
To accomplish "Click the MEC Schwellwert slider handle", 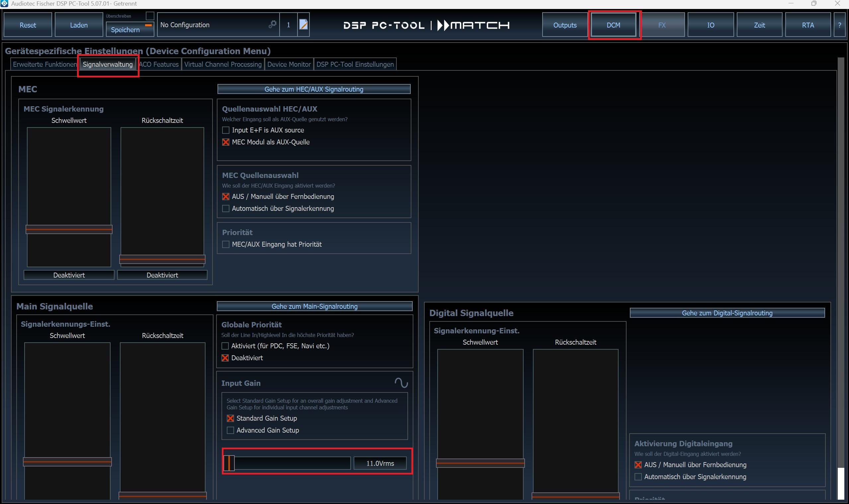I will click(x=69, y=229).
